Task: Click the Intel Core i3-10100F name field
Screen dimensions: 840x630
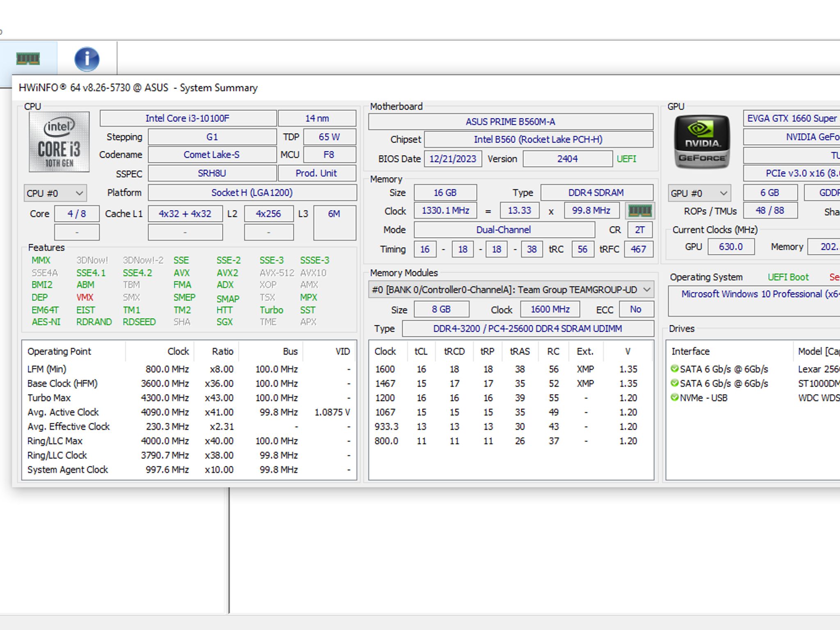Action: point(187,118)
